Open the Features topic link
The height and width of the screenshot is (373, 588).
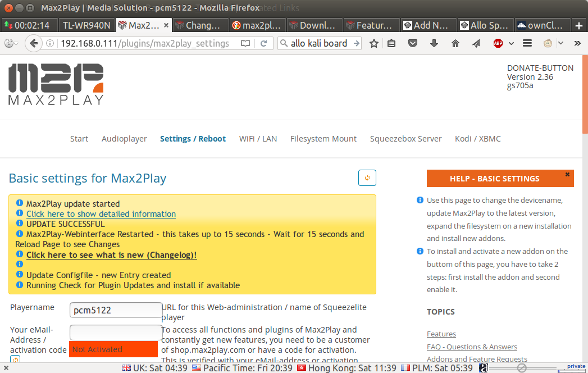point(441,334)
